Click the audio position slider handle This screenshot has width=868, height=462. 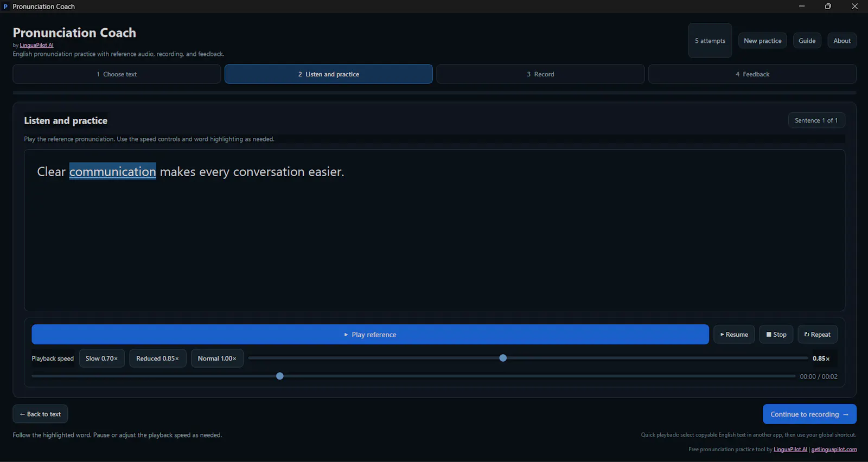[280, 376]
